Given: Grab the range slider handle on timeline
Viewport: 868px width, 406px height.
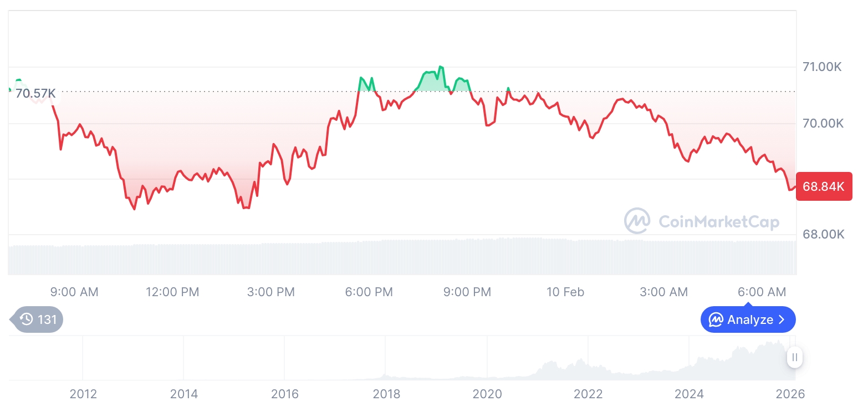Looking at the screenshot, I should pyautogui.click(x=795, y=357).
